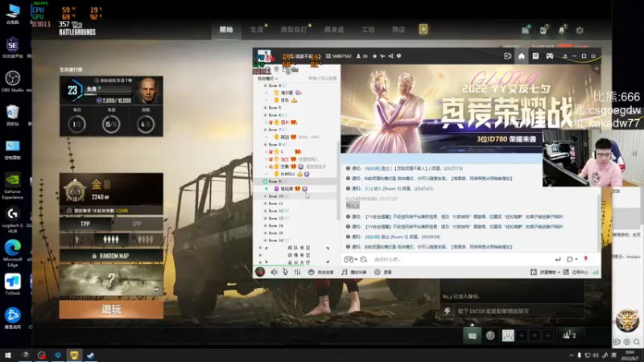Open the Windows Start menu
The image size is (644, 362).
(x=8, y=355)
